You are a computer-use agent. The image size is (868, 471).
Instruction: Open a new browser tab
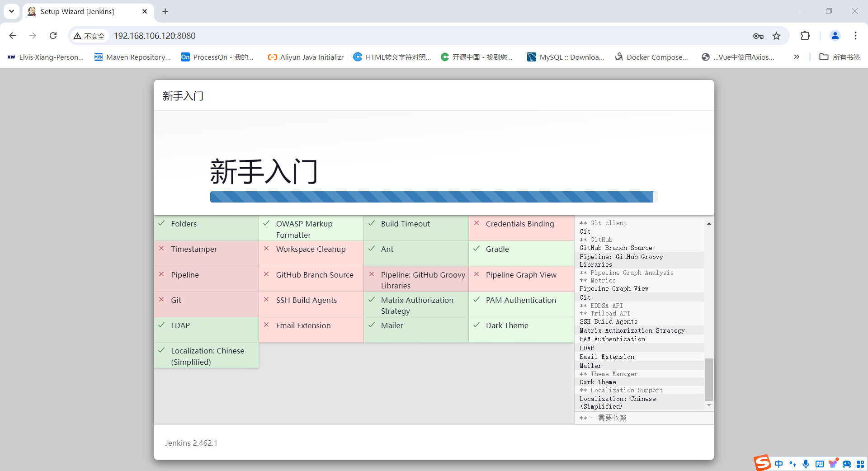tap(165, 11)
